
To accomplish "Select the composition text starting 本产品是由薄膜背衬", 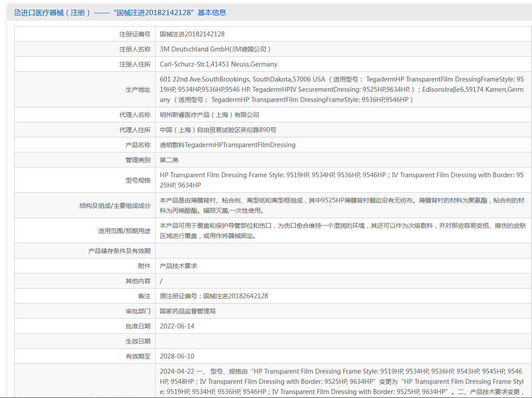I will coord(342,206).
